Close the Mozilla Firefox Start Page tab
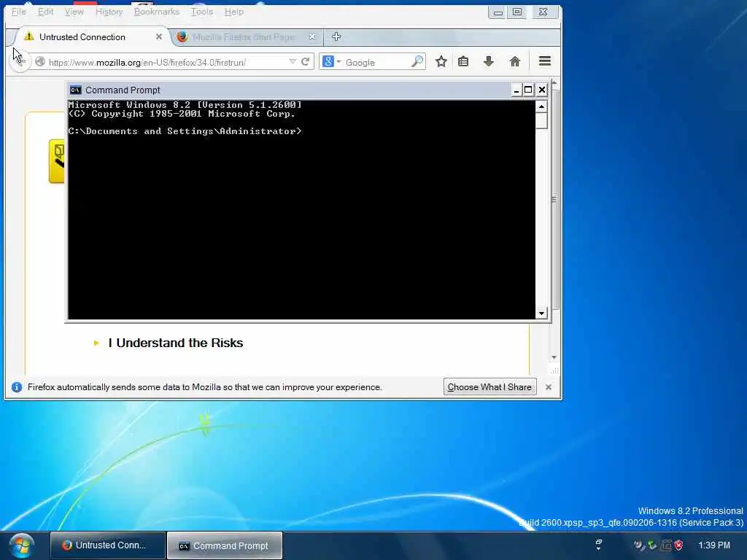The image size is (747, 560). [x=312, y=36]
